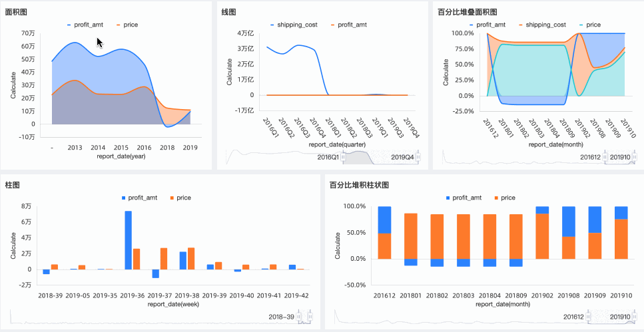
Task: Click 8万 y-axis label in 柱图
Action: pyautogui.click(x=26, y=206)
